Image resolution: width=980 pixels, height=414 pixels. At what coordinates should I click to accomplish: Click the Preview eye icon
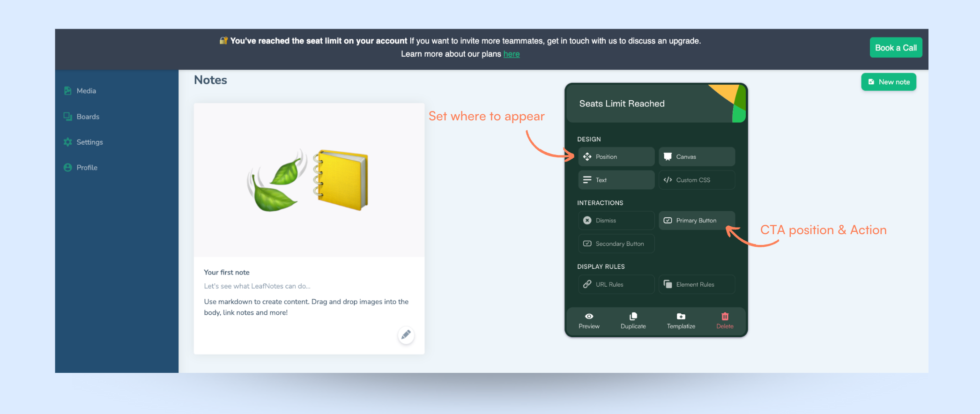[589, 317]
